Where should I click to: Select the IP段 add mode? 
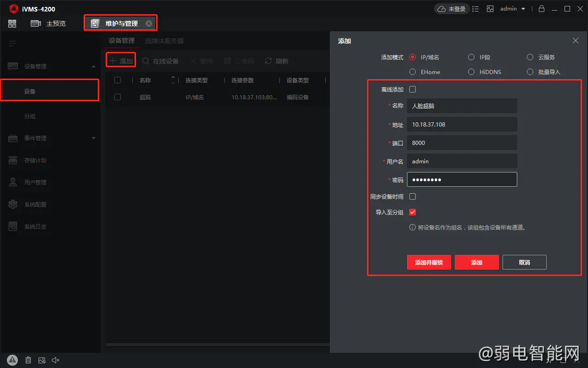[x=471, y=57]
